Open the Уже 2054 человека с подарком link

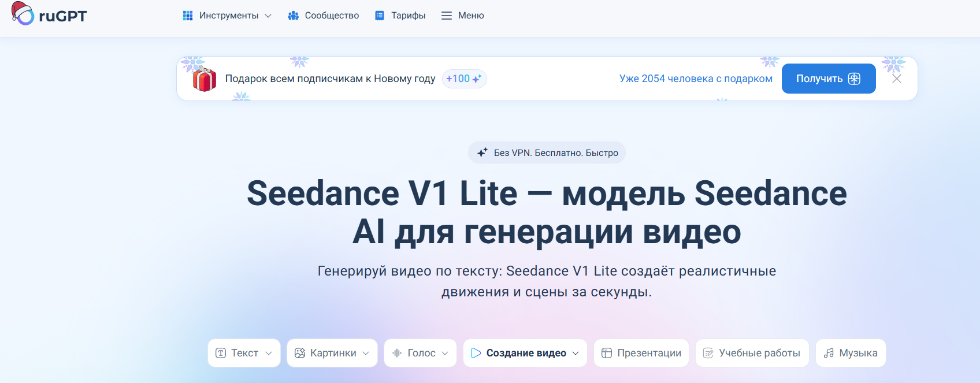[x=696, y=79]
